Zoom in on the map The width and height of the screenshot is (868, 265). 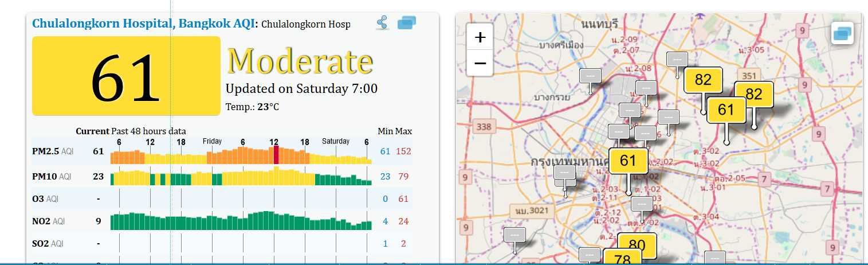coord(480,38)
